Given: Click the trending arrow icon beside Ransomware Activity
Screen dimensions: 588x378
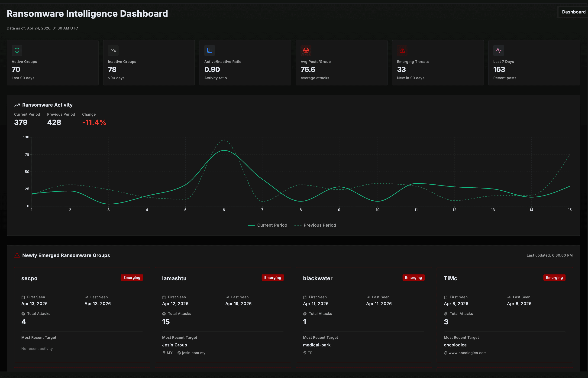Looking at the screenshot, I should [17, 105].
